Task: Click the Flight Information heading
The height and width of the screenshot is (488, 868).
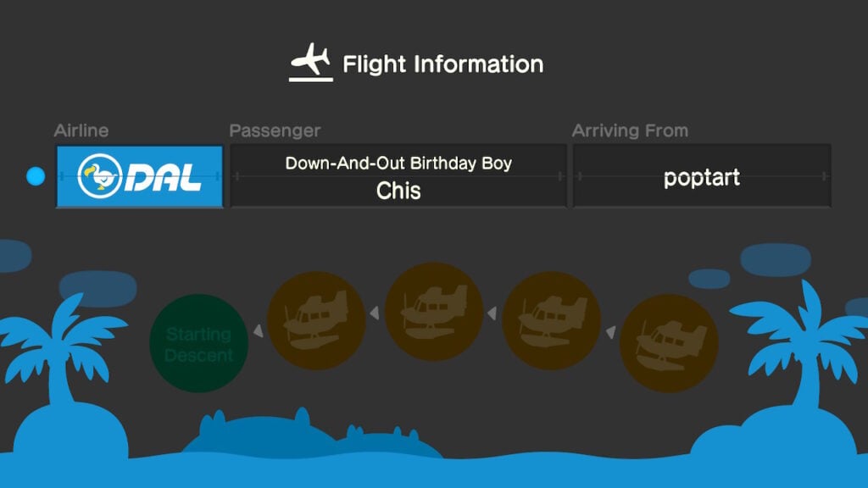Action: point(442,64)
